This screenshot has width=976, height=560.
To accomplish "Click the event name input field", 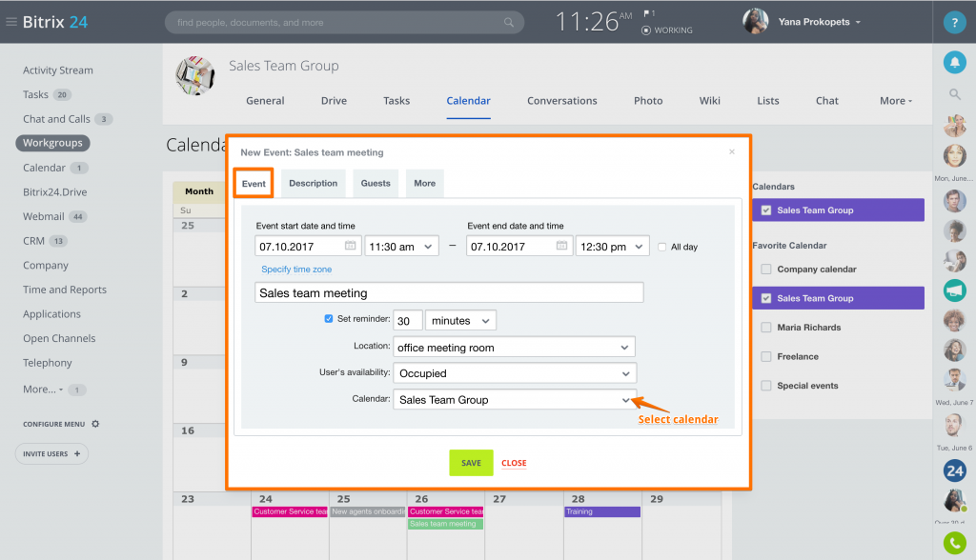I will tap(449, 292).
